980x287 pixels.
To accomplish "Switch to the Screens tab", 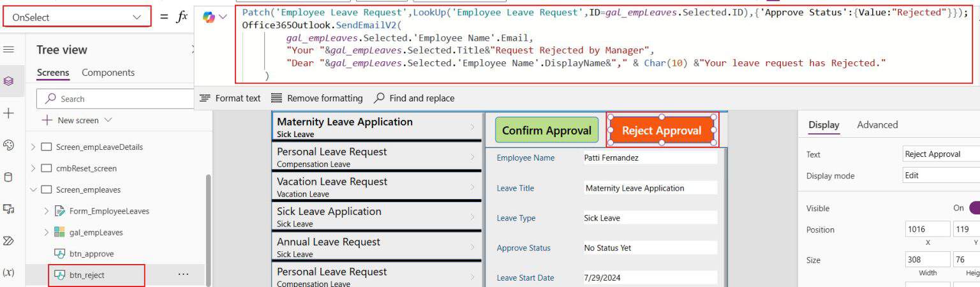I will 53,73.
